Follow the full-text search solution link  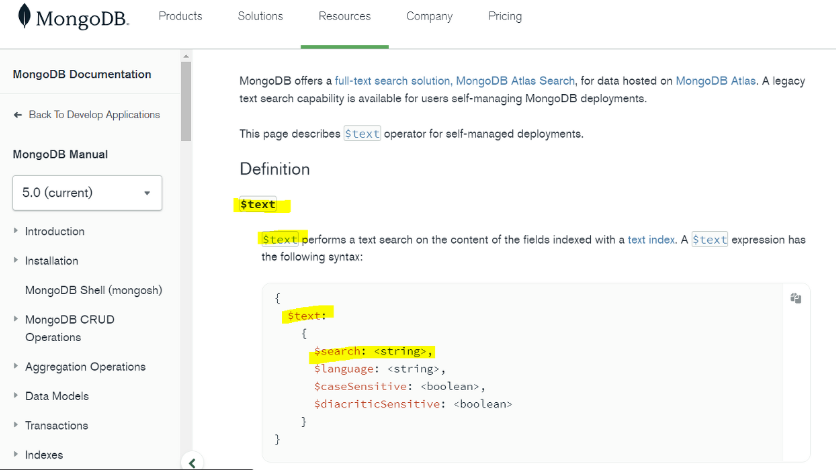point(455,81)
